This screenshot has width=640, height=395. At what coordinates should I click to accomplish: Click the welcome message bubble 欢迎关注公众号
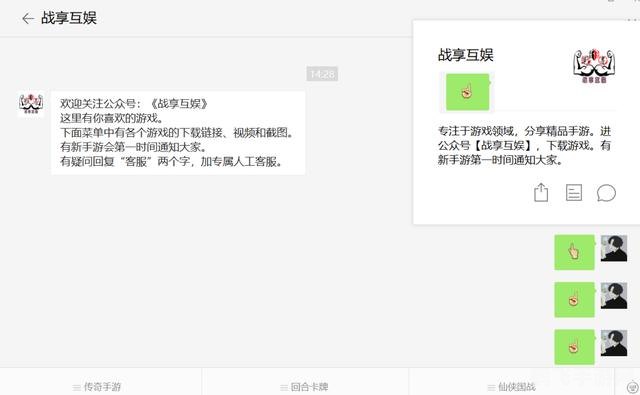(x=178, y=133)
